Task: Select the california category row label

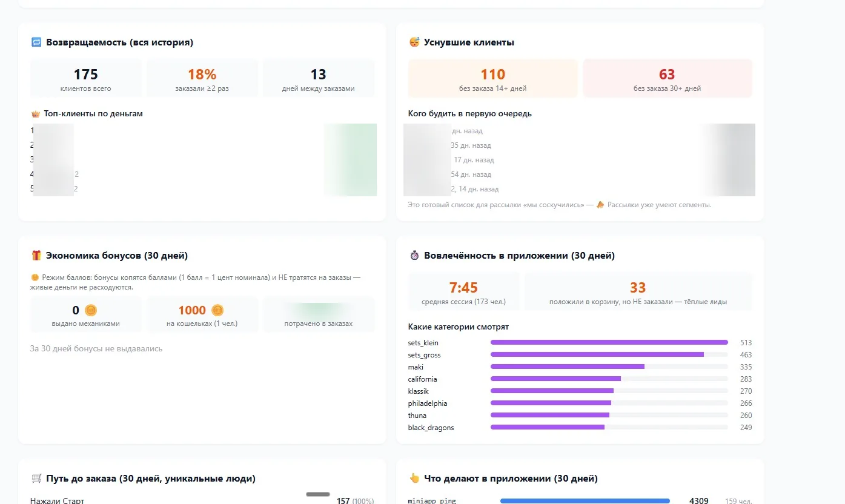Action: point(422,379)
